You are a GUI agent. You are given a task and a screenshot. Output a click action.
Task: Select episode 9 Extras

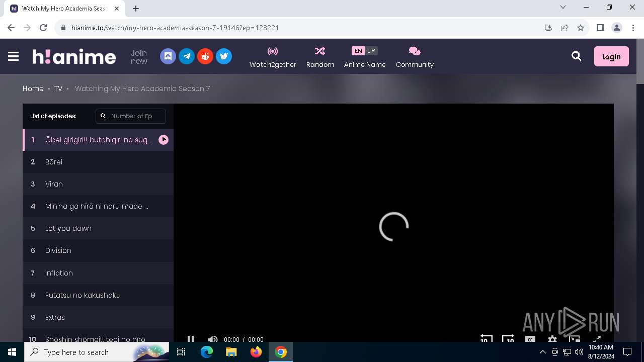[x=98, y=317]
